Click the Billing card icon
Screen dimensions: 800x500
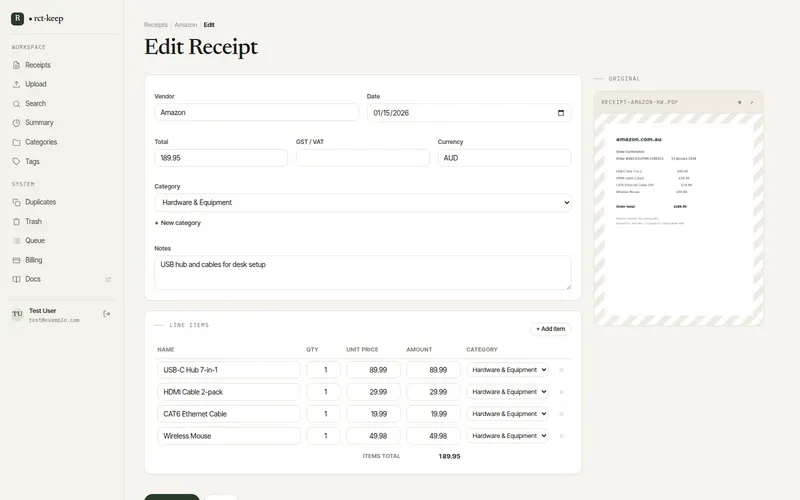[x=16, y=260]
